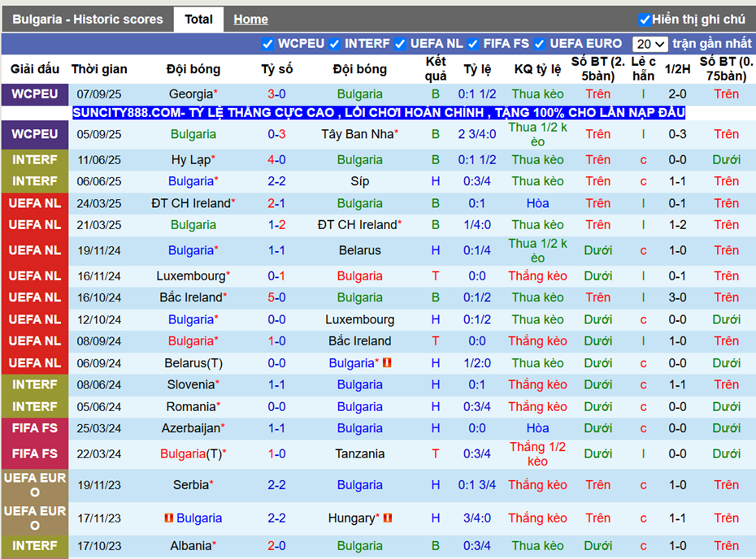The image size is (756, 559).
Task: Click WCPEU league label dated 07/09/25
Action: coord(35,94)
